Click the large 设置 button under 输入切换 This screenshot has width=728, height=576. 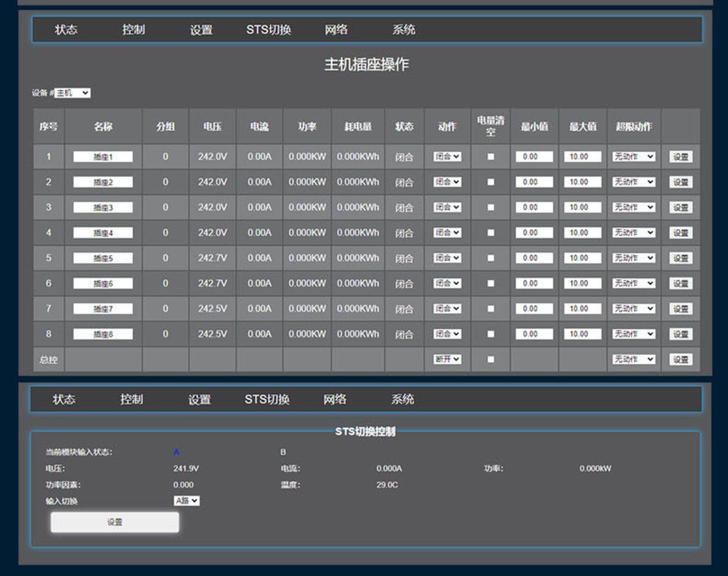coord(115,522)
